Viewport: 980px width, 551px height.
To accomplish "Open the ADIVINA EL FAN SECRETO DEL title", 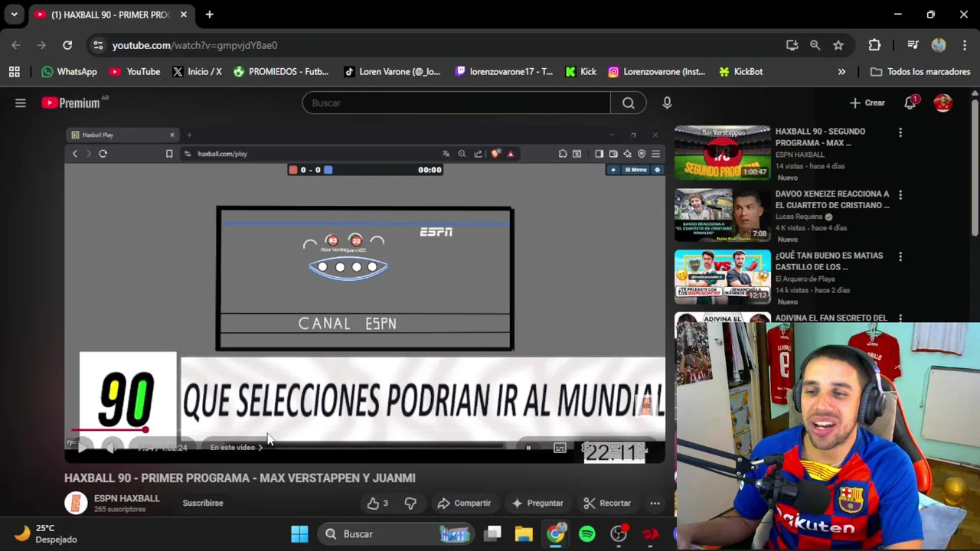I will [x=831, y=318].
